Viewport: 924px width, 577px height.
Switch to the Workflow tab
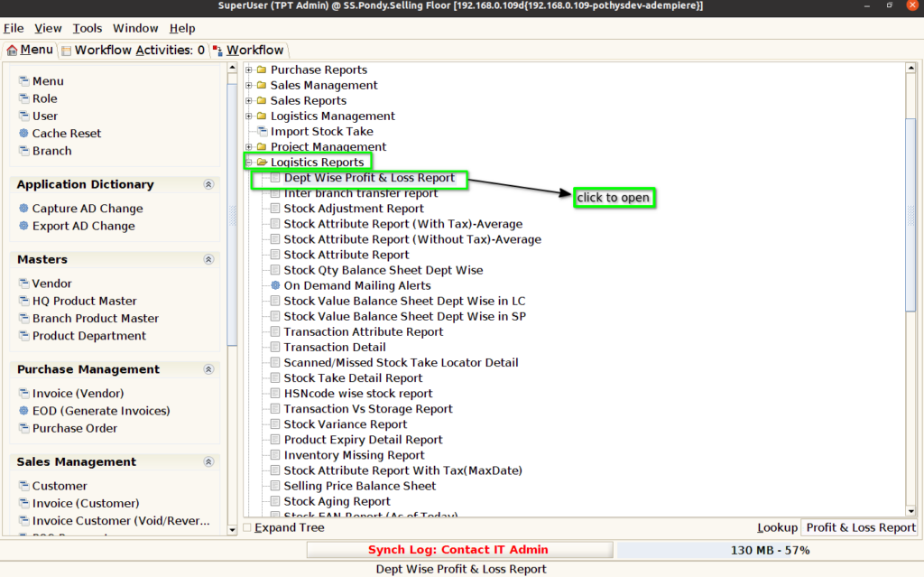click(x=248, y=51)
